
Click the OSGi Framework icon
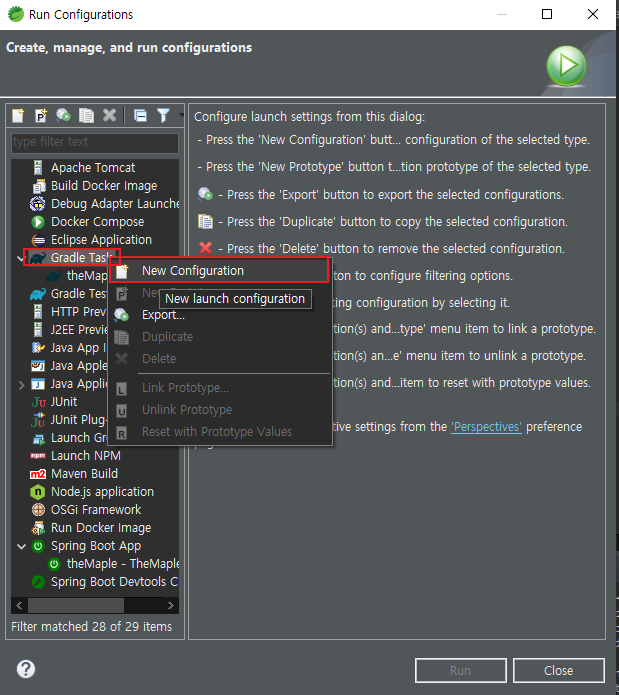[38, 510]
